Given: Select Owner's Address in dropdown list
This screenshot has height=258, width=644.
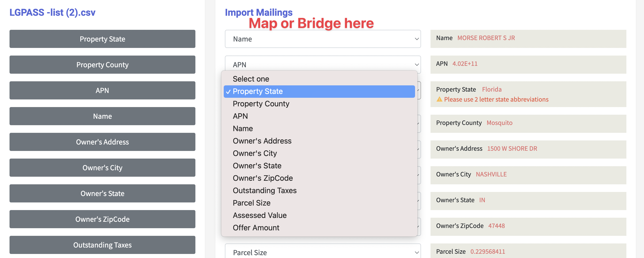Looking at the screenshot, I should point(319,141).
